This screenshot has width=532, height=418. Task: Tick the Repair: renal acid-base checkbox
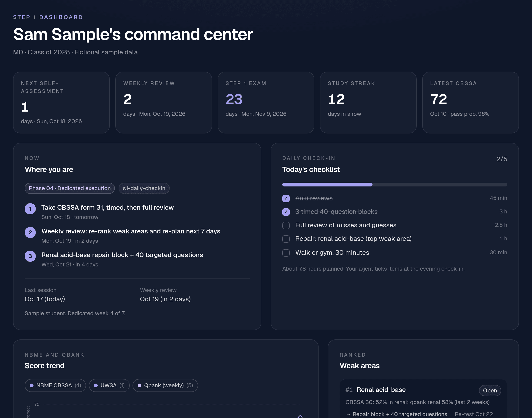[286, 239]
